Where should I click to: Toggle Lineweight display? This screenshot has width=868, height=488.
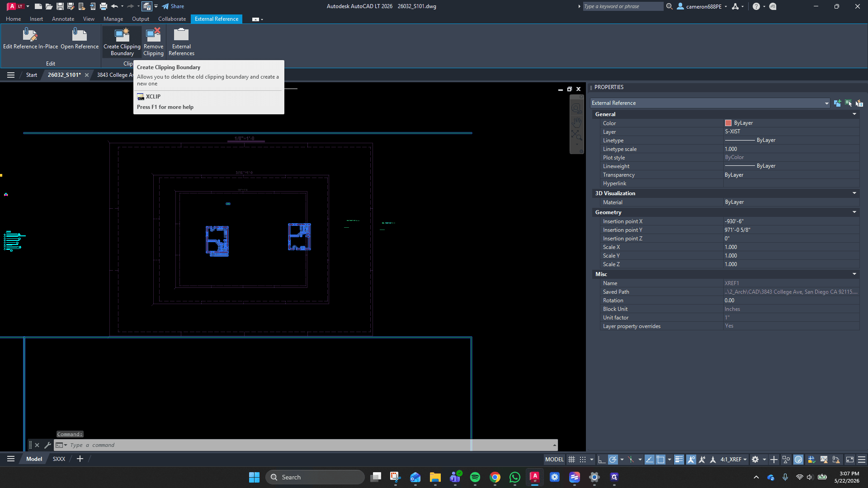(x=679, y=460)
